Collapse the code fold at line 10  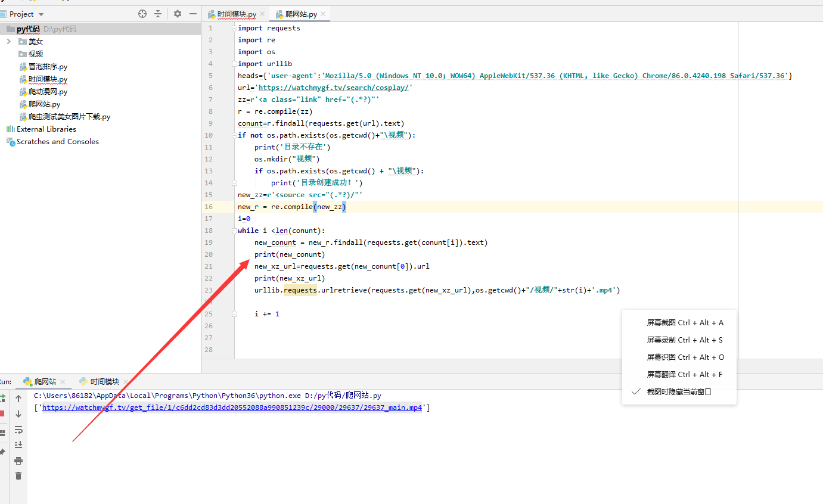[234, 135]
